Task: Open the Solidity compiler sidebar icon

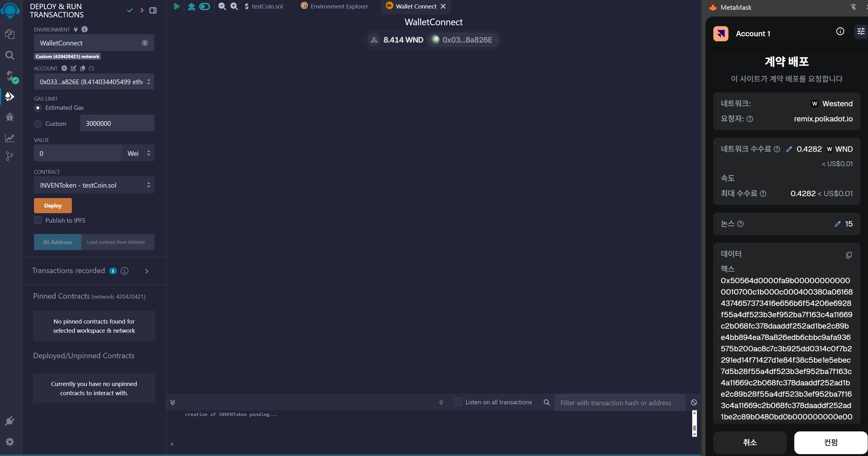Action: tap(10, 76)
